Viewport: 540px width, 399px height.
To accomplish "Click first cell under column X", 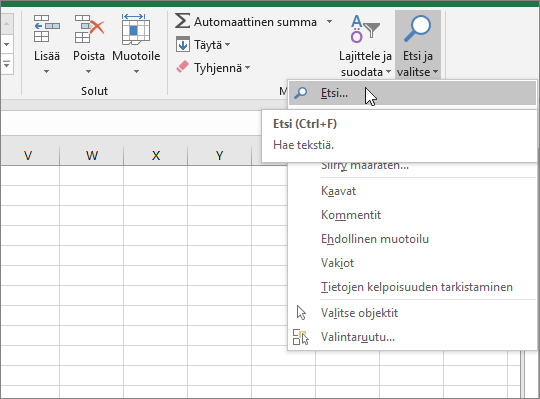I will (x=156, y=176).
